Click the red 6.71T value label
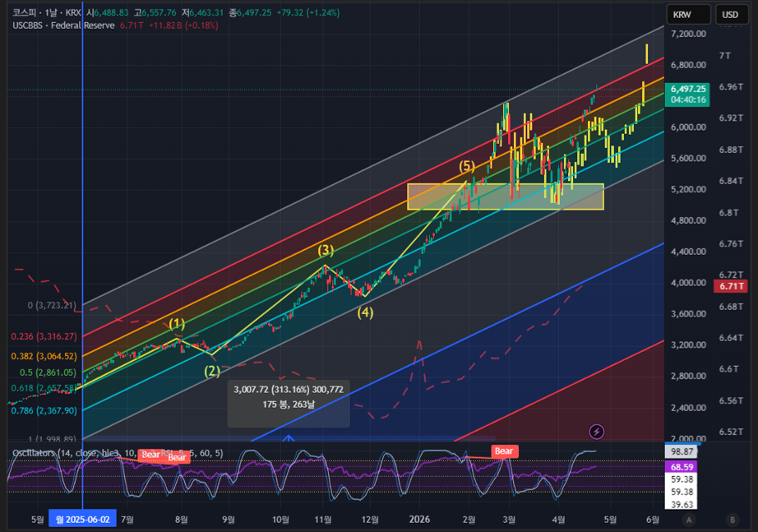The image size is (758, 532). (732, 286)
